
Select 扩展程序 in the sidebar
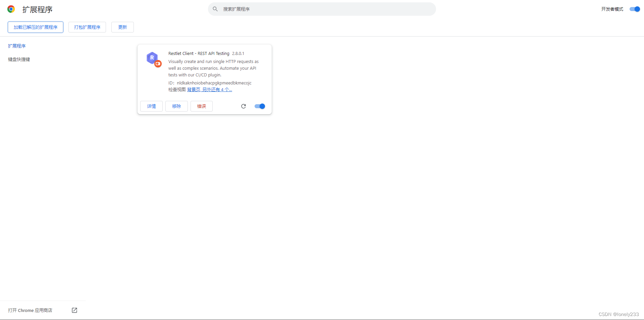(x=17, y=46)
